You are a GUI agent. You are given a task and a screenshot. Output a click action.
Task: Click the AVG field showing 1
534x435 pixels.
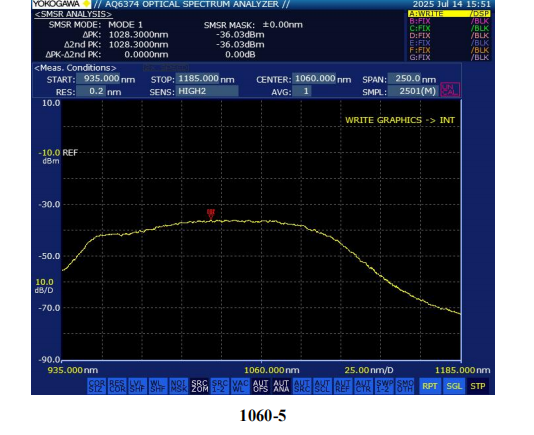click(x=302, y=91)
